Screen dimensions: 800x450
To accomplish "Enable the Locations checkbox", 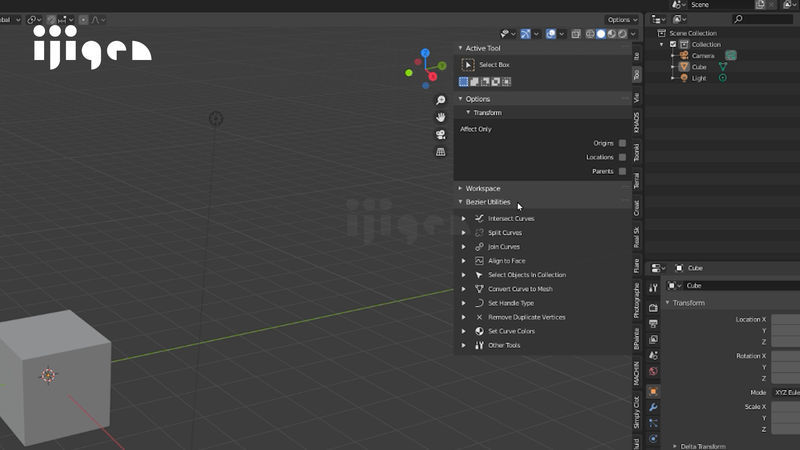I will click(622, 157).
